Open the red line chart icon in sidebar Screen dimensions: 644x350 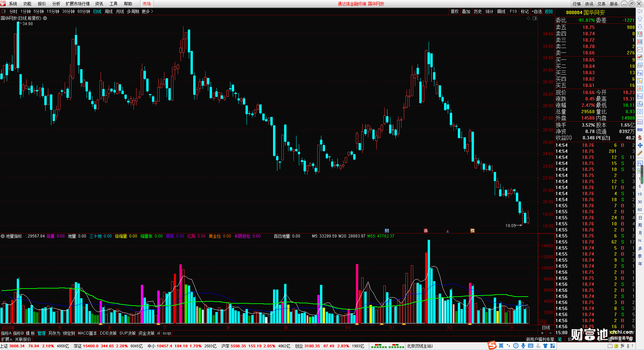(640, 50)
